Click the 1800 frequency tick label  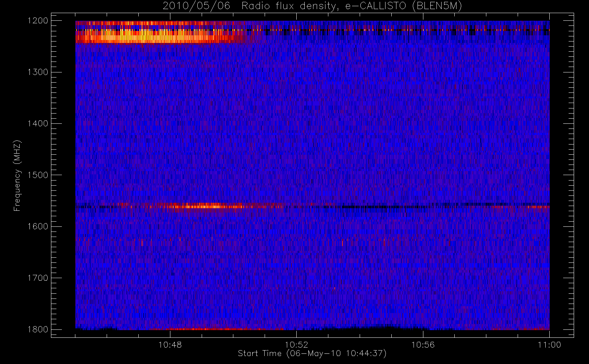(38, 329)
